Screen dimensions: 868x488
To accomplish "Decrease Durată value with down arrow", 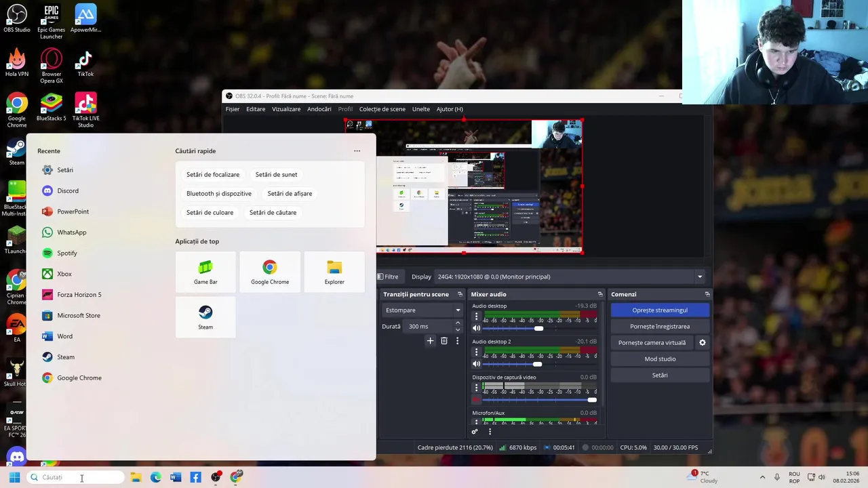I will [x=458, y=329].
